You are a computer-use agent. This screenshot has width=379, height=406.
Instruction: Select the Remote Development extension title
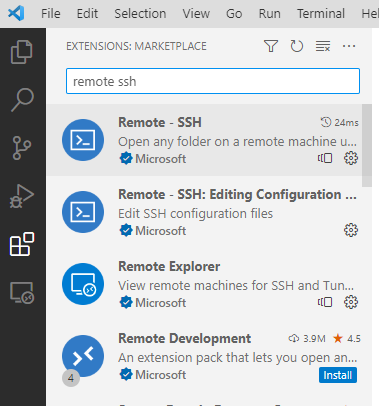point(185,338)
